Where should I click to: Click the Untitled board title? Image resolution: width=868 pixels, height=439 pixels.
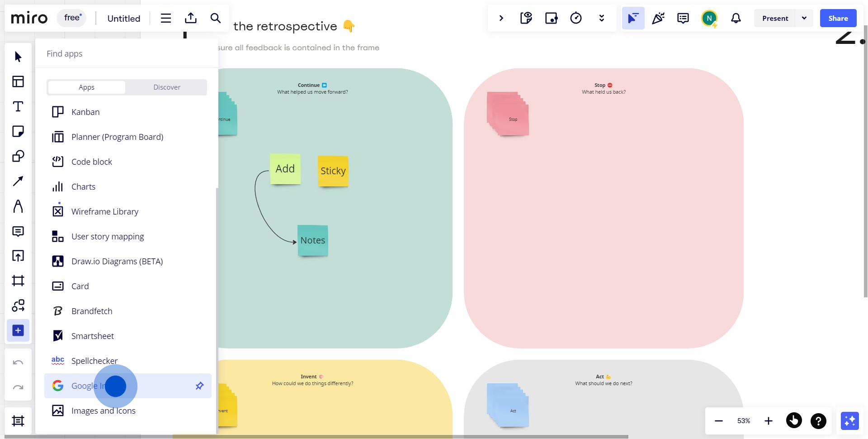(x=124, y=19)
